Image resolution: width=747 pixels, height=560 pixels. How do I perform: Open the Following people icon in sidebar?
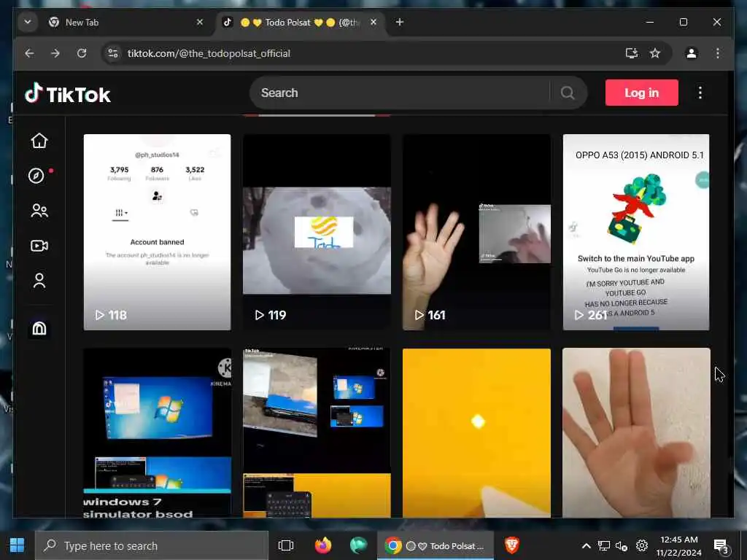tap(39, 211)
